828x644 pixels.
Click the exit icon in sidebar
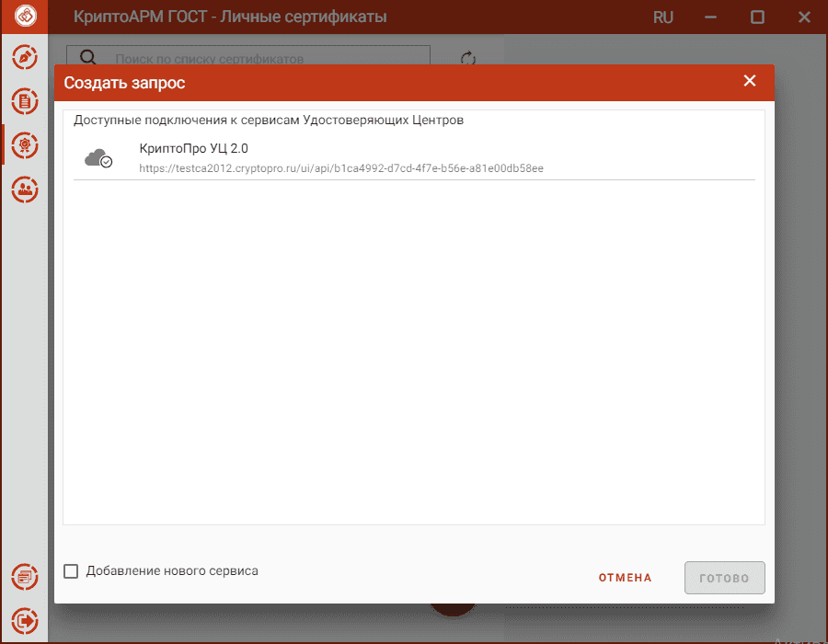(25, 621)
